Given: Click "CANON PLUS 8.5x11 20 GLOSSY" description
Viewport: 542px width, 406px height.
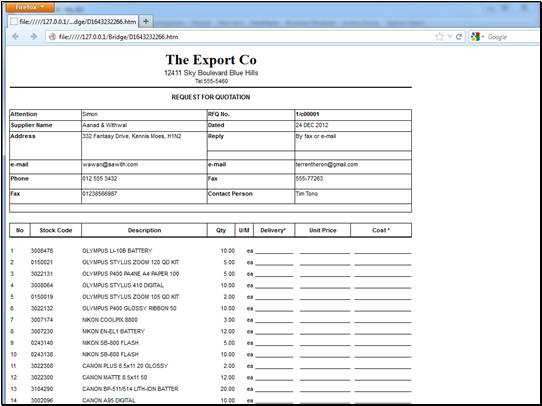Looking at the screenshot, I should click(x=125, y=366).
